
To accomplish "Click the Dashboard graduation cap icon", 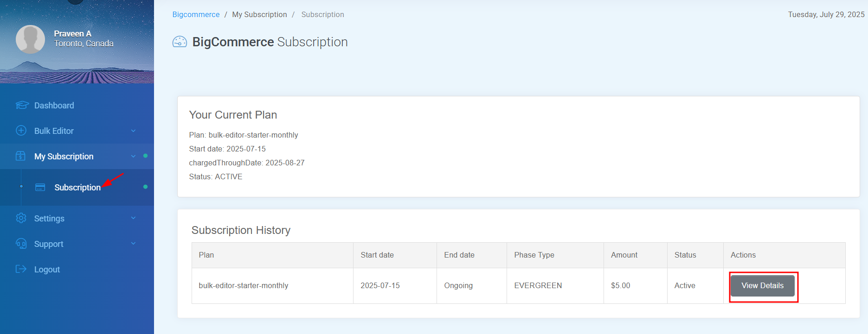I will 22,105.
